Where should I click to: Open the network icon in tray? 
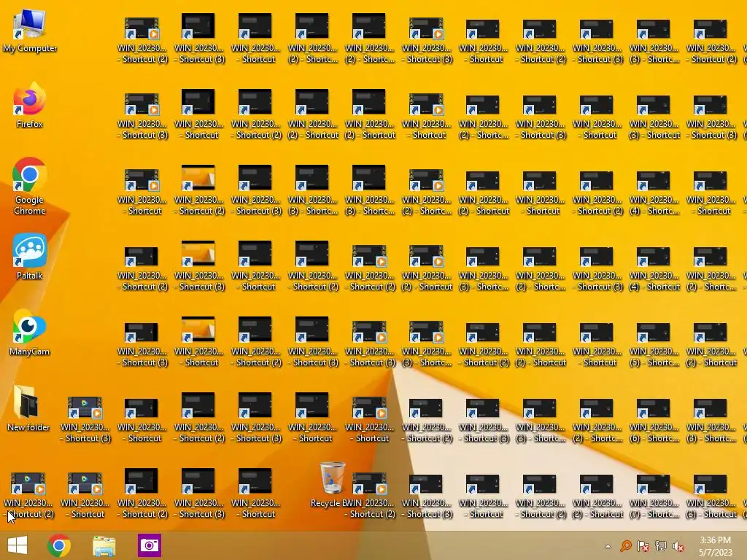(x=661, y=545)
